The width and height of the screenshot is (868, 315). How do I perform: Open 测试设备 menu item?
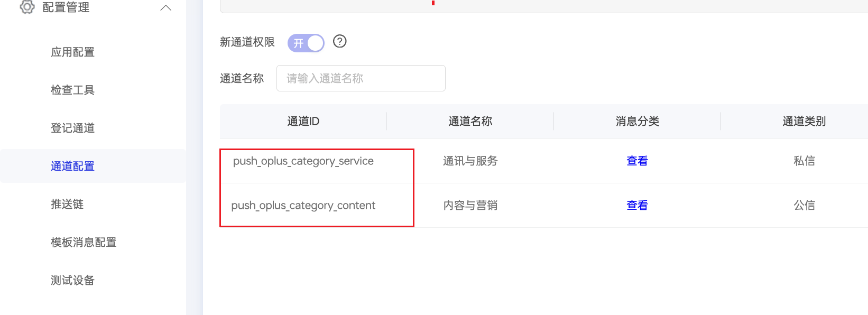72,280
